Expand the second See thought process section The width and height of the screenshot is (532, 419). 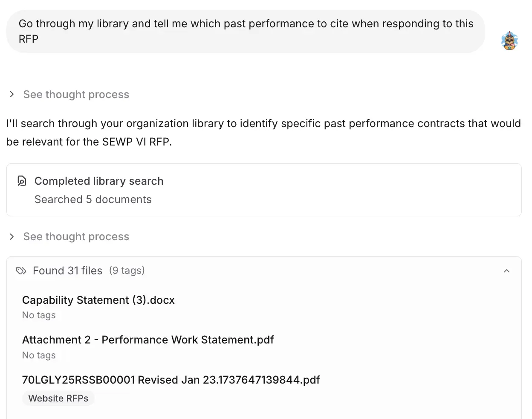point(76,236)
